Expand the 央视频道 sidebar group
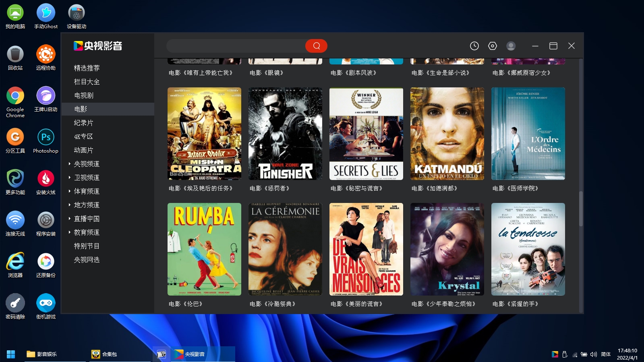Image resolution: width=644 pixels, height=362 pixels. [70, 164]
